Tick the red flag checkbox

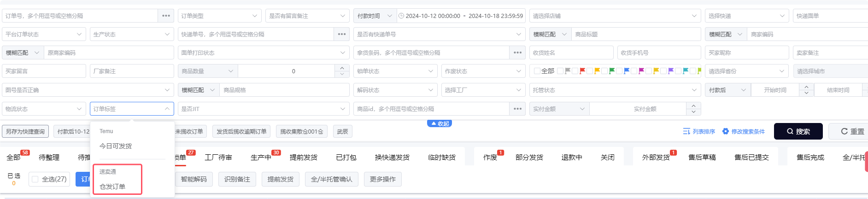pos(575,71)
